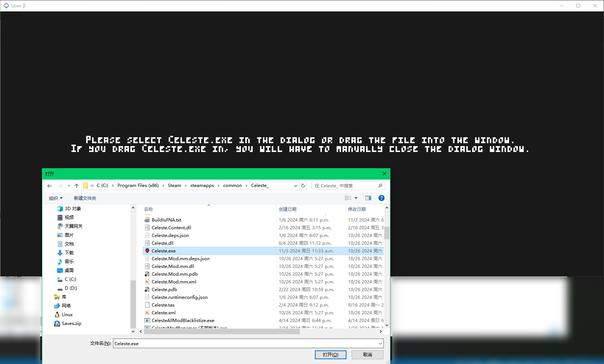Click Steam in the breadcrumb path
Image resolution: width=604 pixels, height=364 pixels.
pyautogui.click(x=175, y=185)
